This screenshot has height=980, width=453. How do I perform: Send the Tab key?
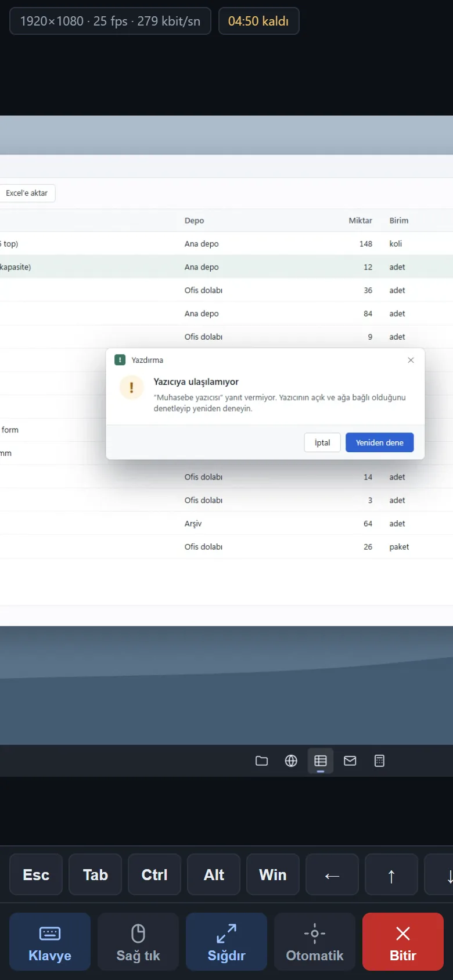pos(95,874)
